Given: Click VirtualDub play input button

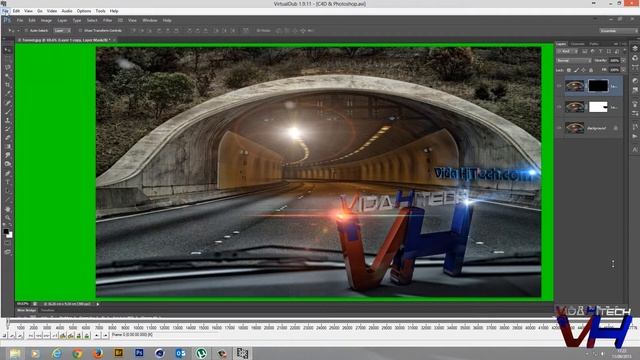Looking at the screenshot, I should (12, 336).
